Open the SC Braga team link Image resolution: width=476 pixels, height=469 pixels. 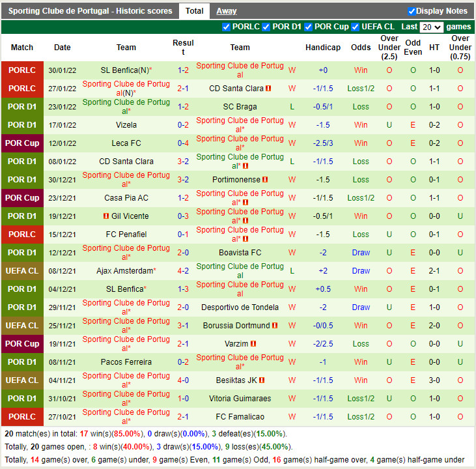tap(240, 107)
